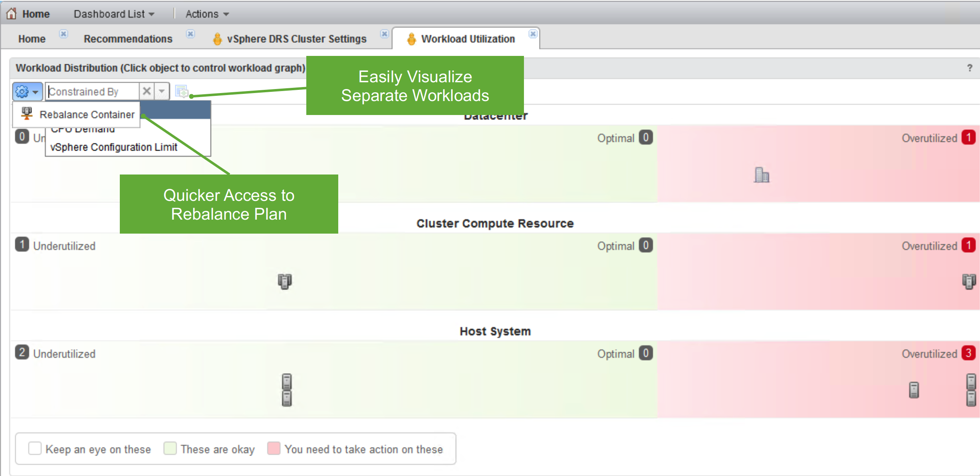
Task: Clear the Constrained By filter with X
Action: point(147,91)
